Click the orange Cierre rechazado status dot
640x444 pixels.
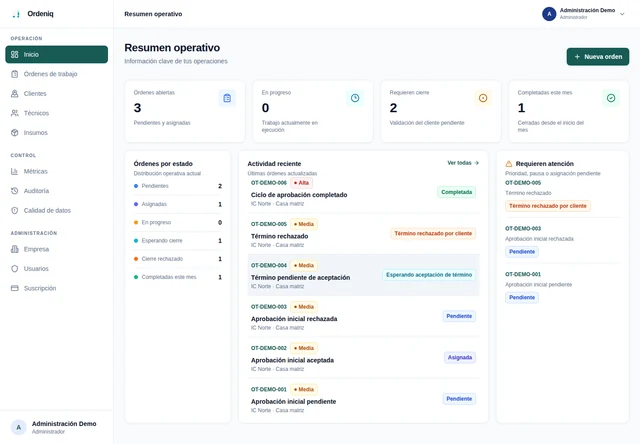(136, 259)
